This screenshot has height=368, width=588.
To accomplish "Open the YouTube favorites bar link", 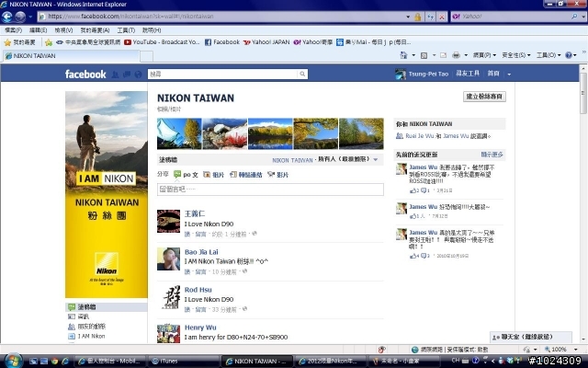I will [162, 42].
